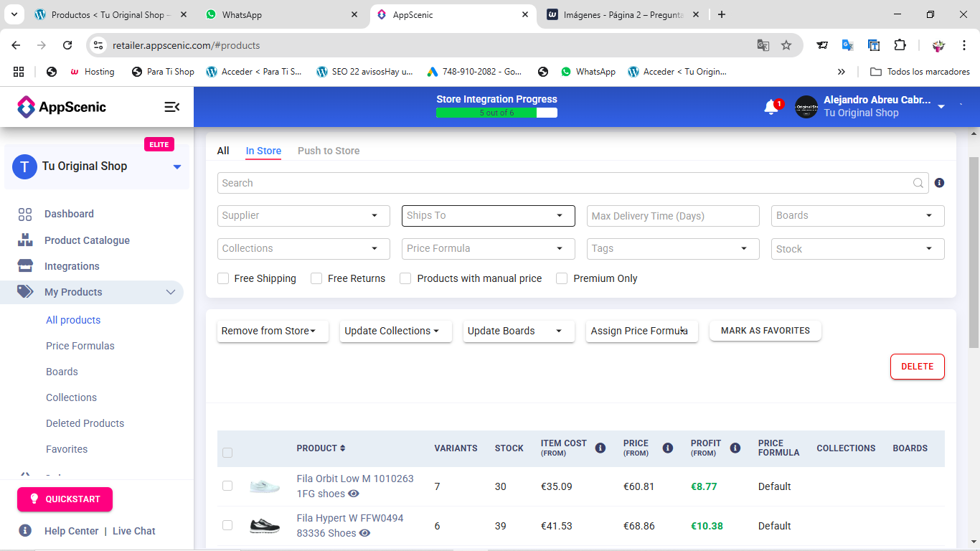The width and height of the screenshot is (980, 551).
Task: Open the browser extensions puzzle icon
Action: point(900,45)
